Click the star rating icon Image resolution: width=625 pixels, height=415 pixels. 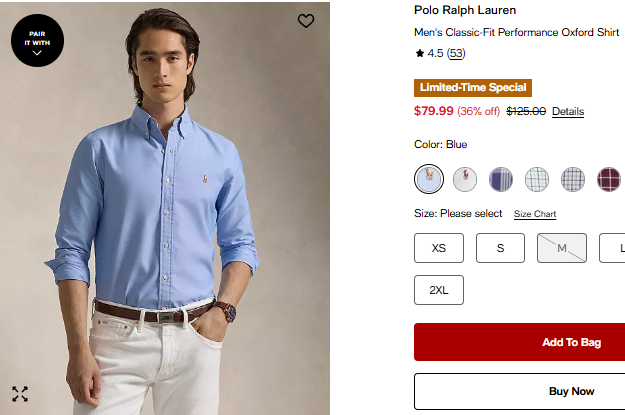pos(420,53)
